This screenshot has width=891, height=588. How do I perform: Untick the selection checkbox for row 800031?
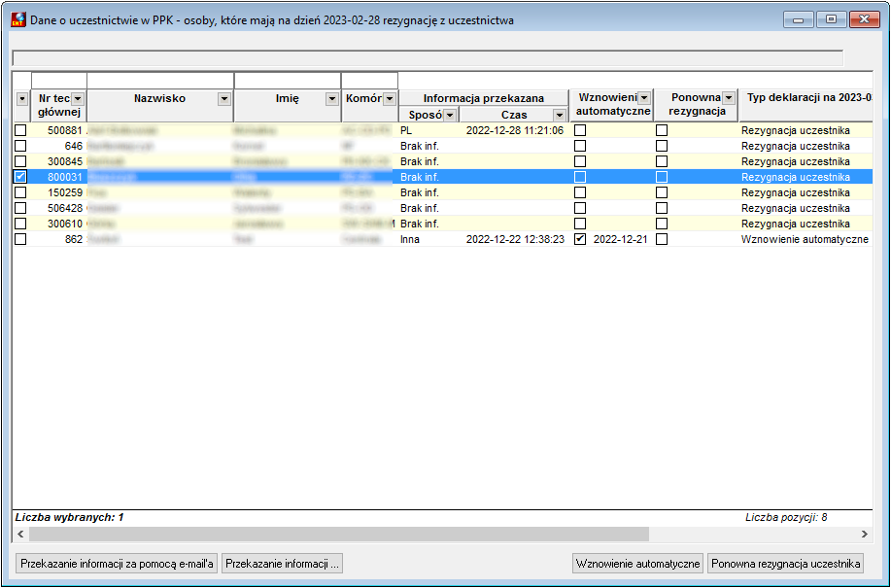point(20,177)
